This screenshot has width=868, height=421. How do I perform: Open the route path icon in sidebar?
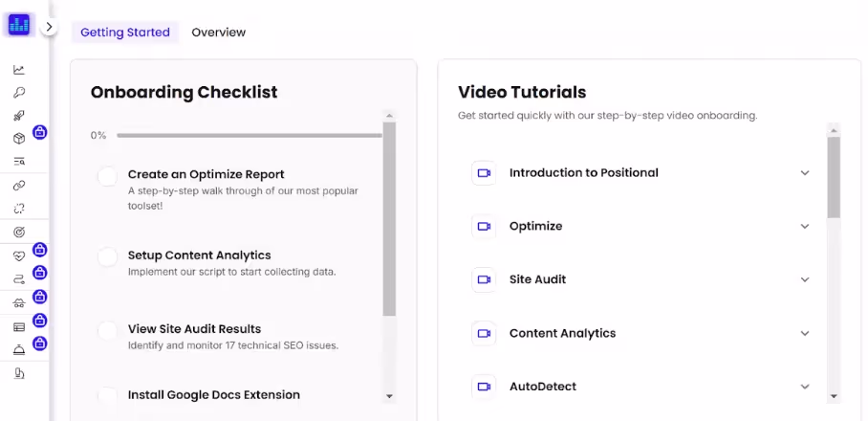[19, 279]
